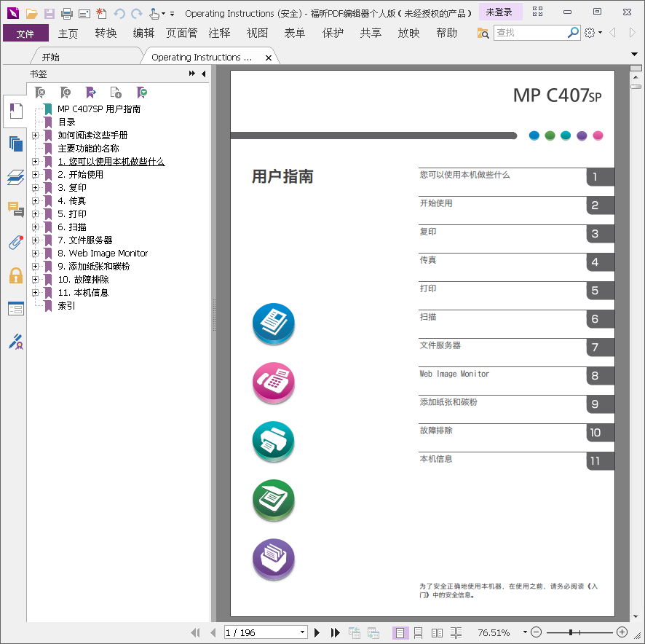The image size is (645, 644).
Task: Click the bookmark options dropdown icon
Action: pos(141,93)
